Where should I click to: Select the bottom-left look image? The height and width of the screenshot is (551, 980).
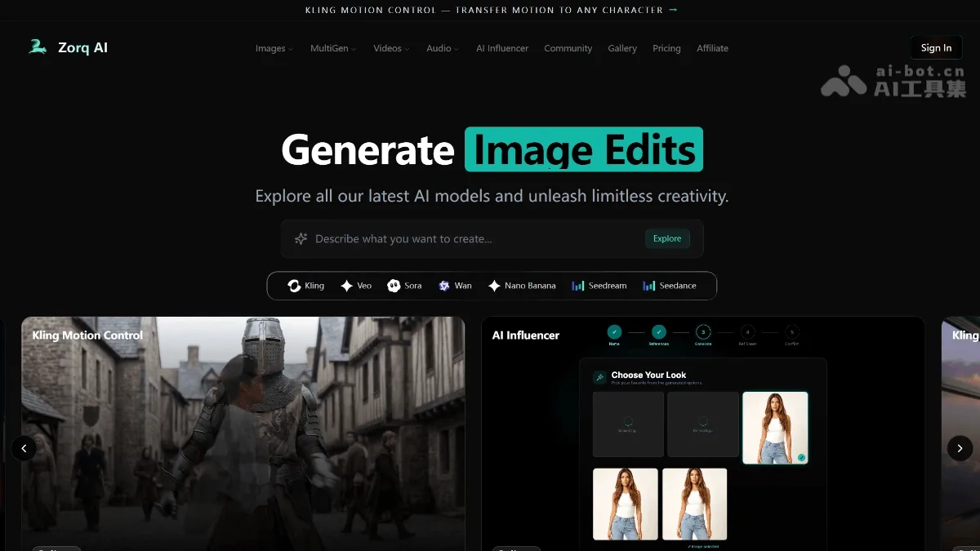tap(625, 504)
